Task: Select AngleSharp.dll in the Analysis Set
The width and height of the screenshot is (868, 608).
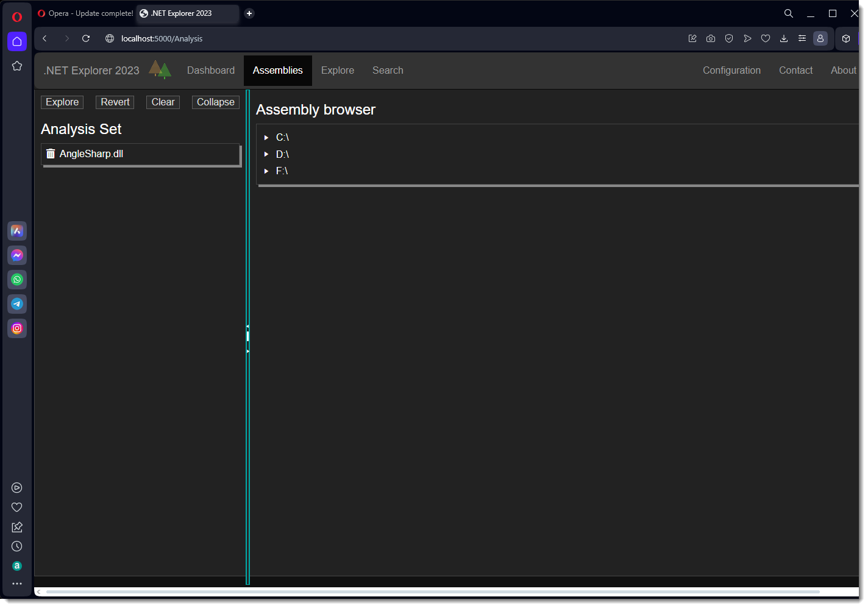Action: (91, 154)
